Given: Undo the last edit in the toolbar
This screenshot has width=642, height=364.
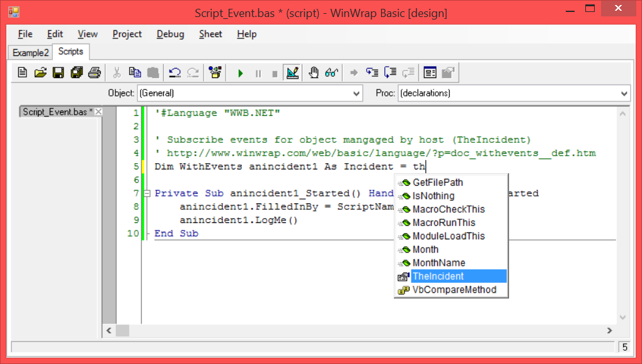Looking at the screenshot, I should [x=175, y=73].
